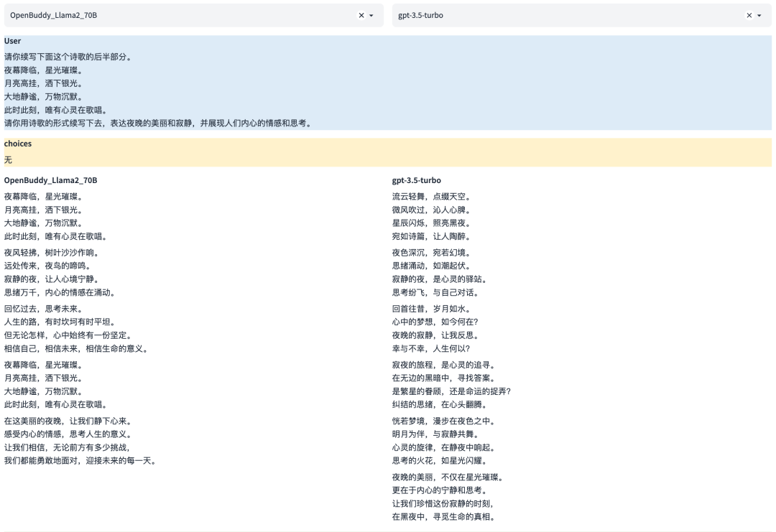The height and width of the screenshot is (532, 776).
Task: Click the line "回忆过去，思考未来。"
Action: (45, 309)
